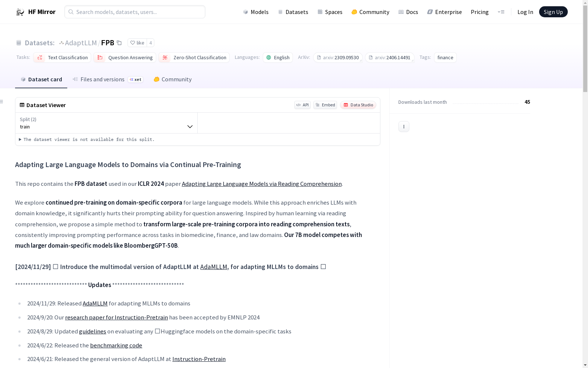
Task: Open the Question Answering task tag
Action: pos(125,57)
